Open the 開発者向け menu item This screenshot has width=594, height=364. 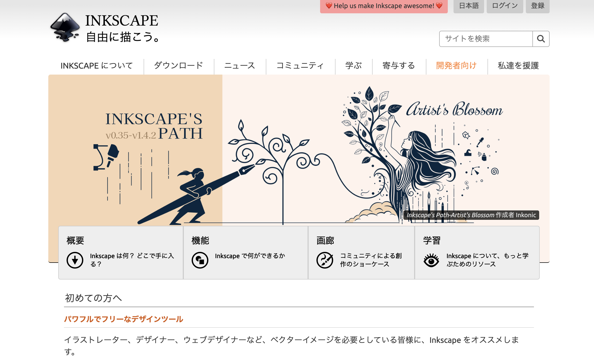pyautogui.click(x=457, y=66)
